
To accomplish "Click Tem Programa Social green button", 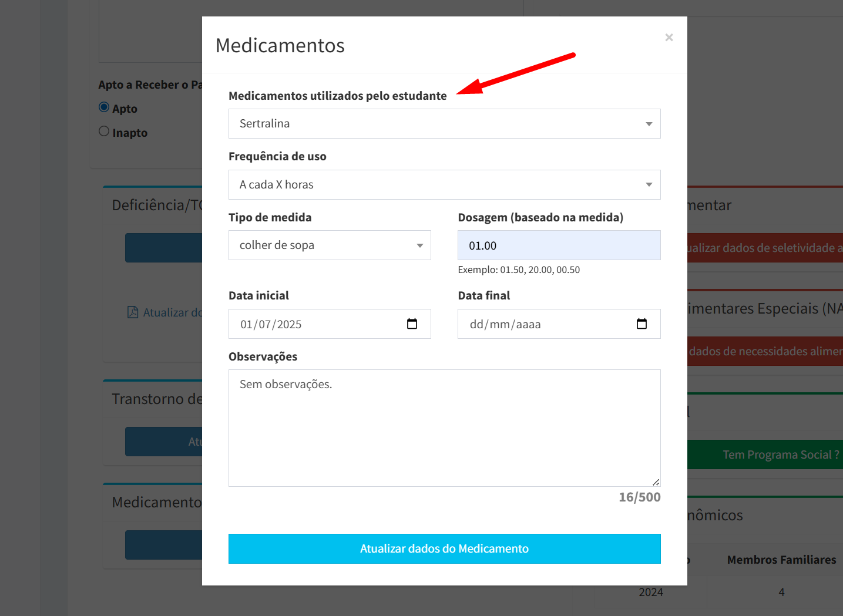I will tap(765, 455).
